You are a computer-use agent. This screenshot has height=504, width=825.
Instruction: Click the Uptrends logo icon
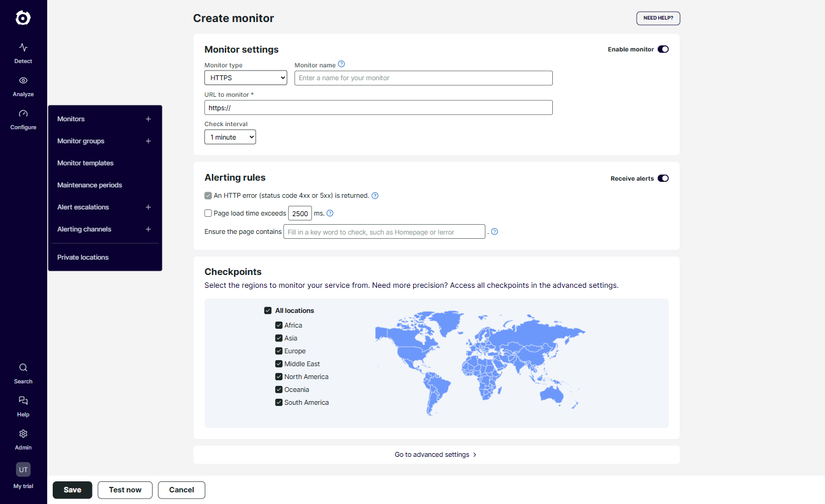(x=23, y=18)
